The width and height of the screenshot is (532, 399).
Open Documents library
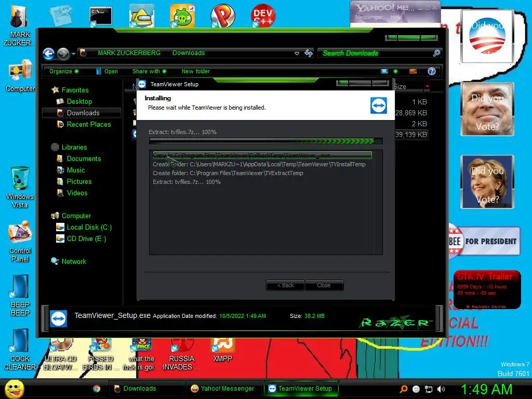click(x=79, y=159)
